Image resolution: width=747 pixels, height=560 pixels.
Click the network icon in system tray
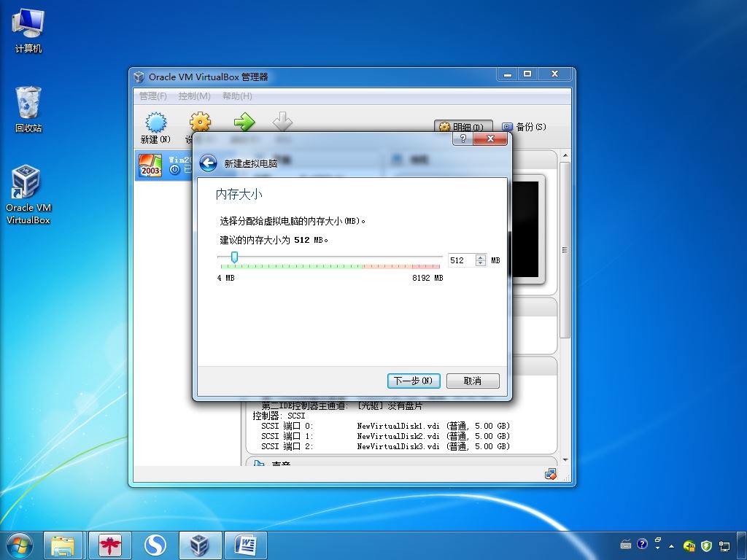click(724, 545)
